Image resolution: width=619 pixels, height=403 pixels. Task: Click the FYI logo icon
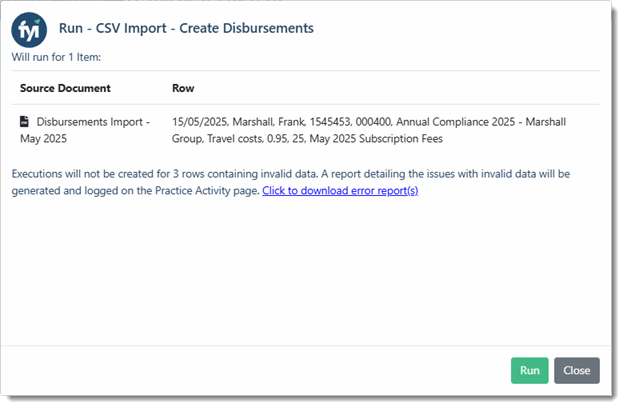(29, 30)
